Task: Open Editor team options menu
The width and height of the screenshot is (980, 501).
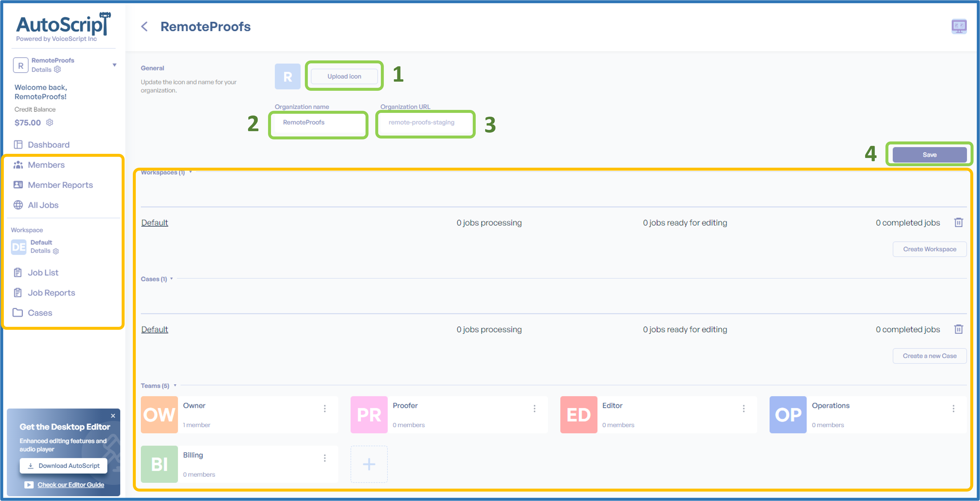Action: 743,408
